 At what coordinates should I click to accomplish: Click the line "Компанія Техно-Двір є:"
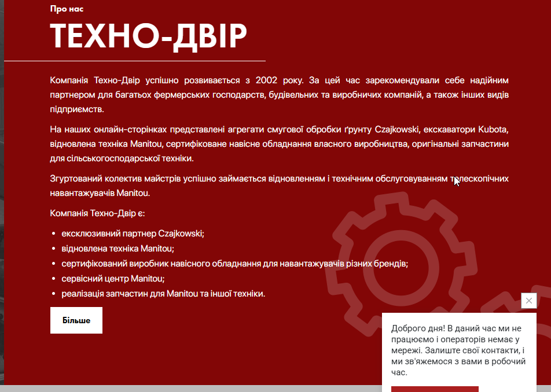click(x=97, y=213)
